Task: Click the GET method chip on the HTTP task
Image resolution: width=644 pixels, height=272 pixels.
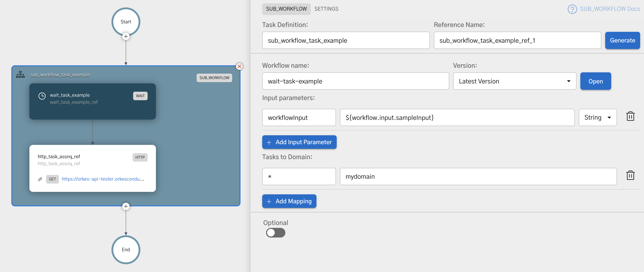Action: click(x=52, y=179)
